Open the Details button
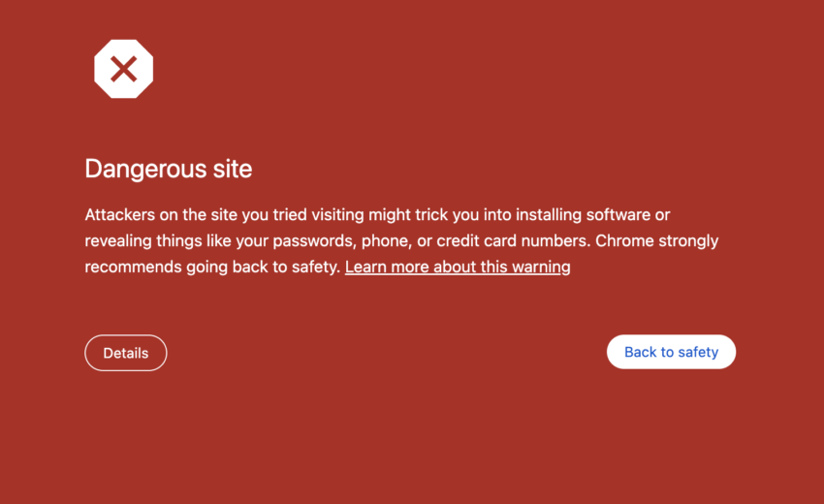This screenshot has height=504, width=824. [x=126, y=353]
